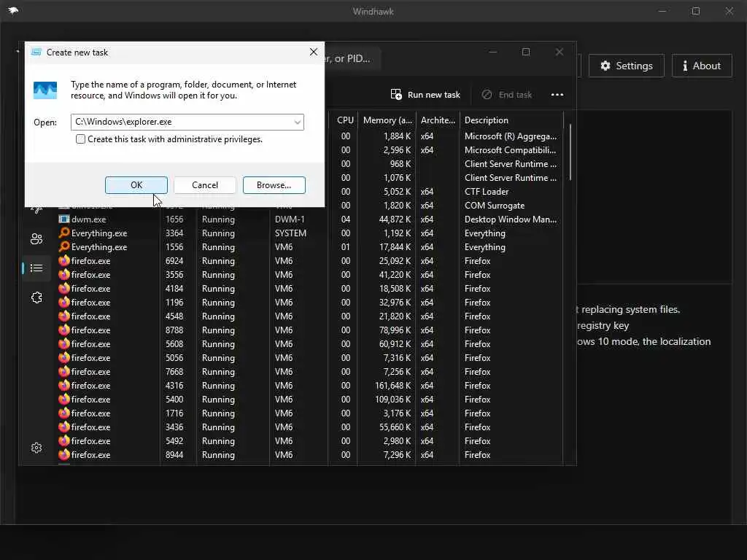The width and height of the screenshot is (747, 560).
Task: Select firefox.exe with PID 6924
Action: click(309, 261)
